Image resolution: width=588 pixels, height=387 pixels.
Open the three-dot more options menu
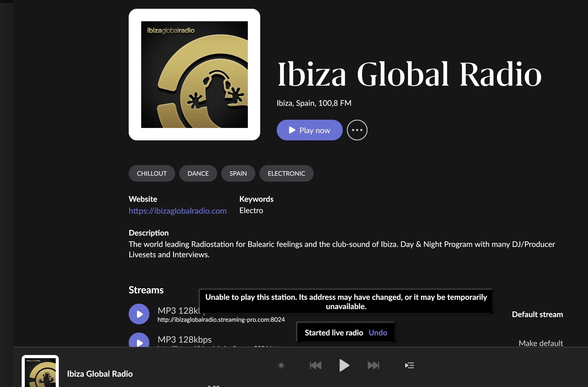tap(357, 130)
